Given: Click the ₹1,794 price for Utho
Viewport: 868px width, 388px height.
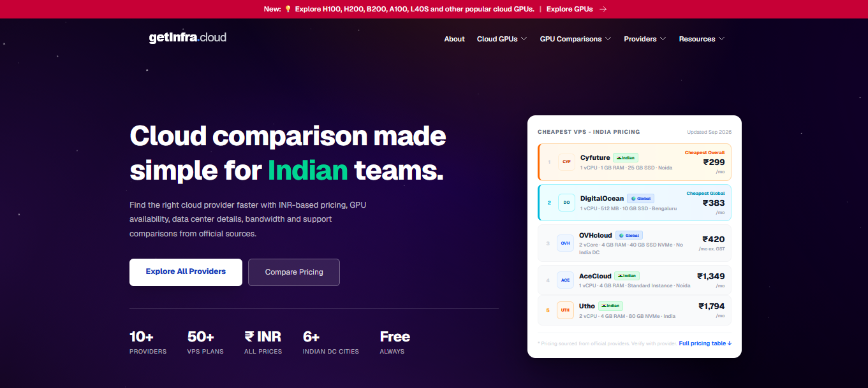Looking at the screenshot, I should pyautogui.click(x=711, y=306).
